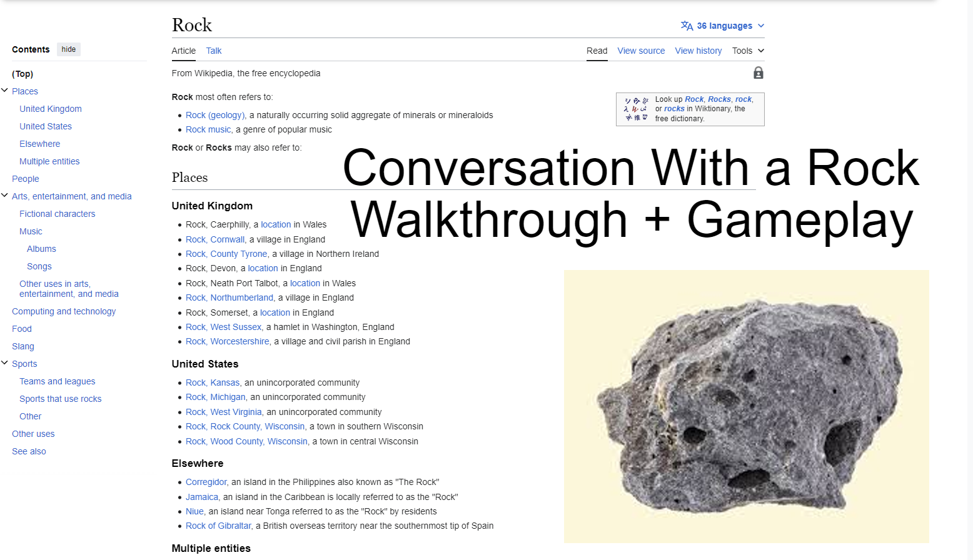Image resolution: width=973 pixels, height=560 pixels.
Task: Open the Rock of Gibraltar link
Action: tap(218, 526)
